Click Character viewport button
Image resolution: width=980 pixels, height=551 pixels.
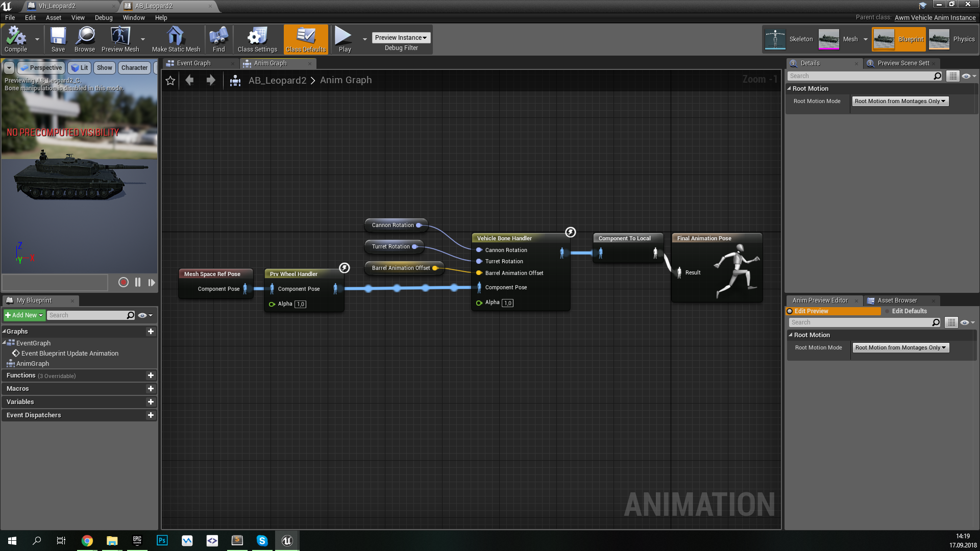coord(134,68)
